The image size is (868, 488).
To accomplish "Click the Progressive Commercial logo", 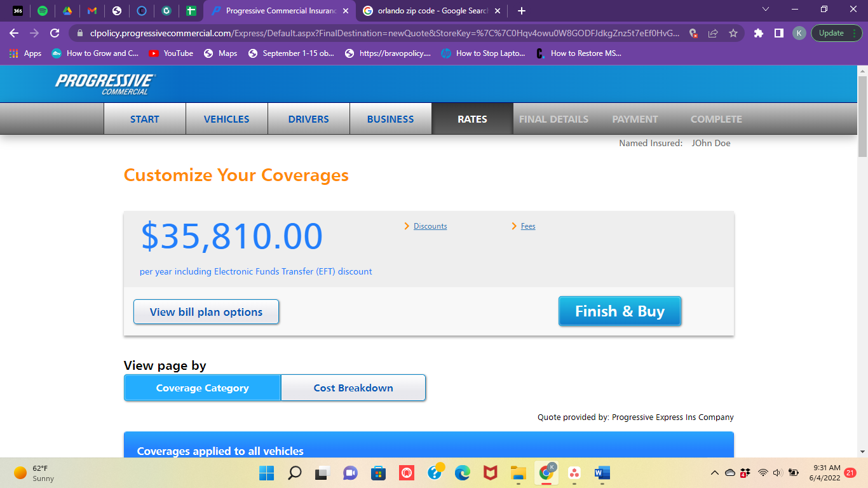I will pyautogui.click(x=105, y=84).
